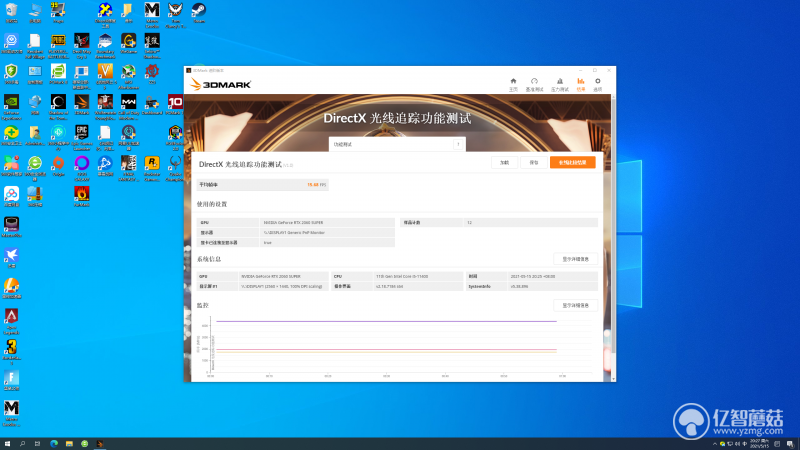Open the Wolfenstein Youngblood desktop shortcut
The height and width of the screenshot is (450, 800).
(105, 107)
